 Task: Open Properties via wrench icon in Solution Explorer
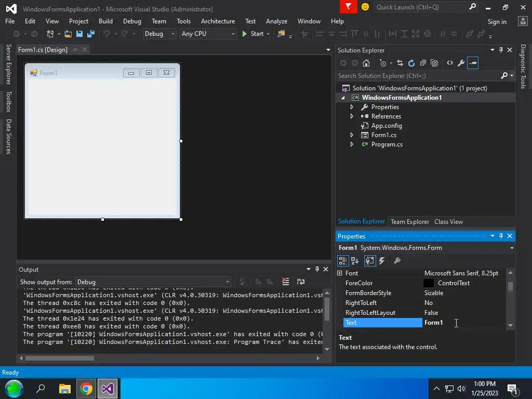(x=461, y=63)
